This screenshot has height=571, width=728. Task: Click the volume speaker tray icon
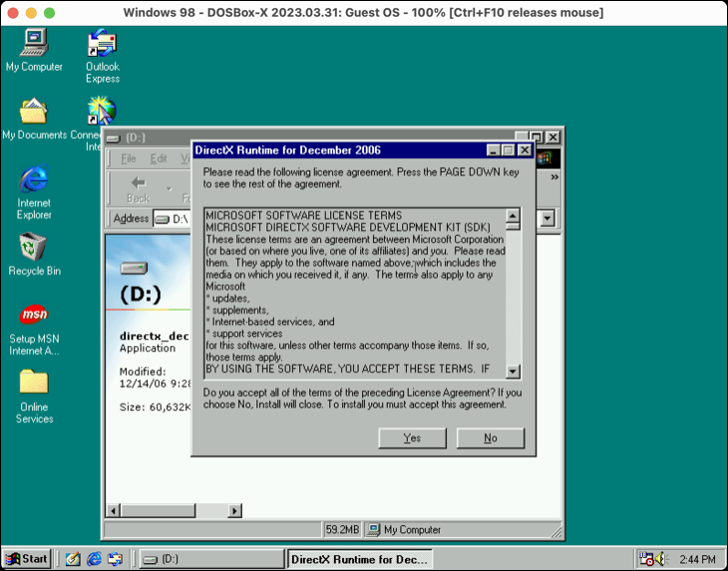(660, 559)
